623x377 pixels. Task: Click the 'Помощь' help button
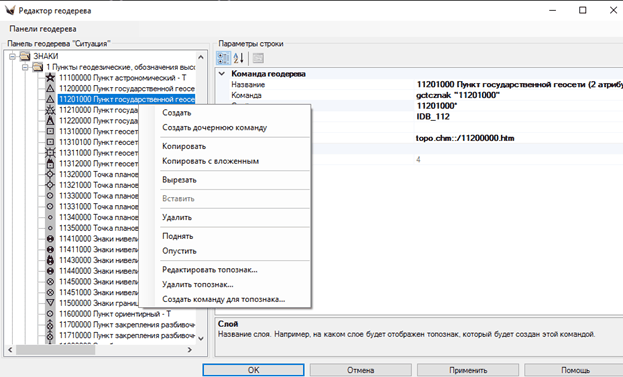[x=575, y=370]
